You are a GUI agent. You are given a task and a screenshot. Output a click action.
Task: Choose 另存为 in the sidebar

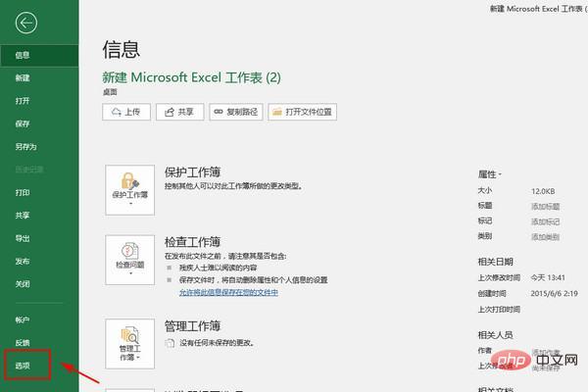coord(25,147)
